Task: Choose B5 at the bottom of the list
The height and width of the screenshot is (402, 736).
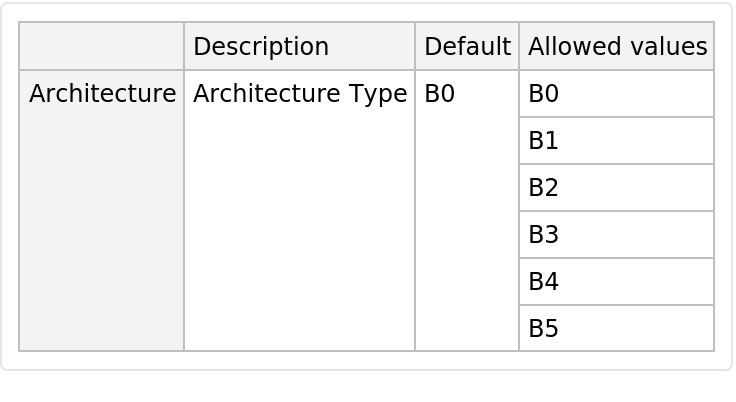Action: [543, 329]
